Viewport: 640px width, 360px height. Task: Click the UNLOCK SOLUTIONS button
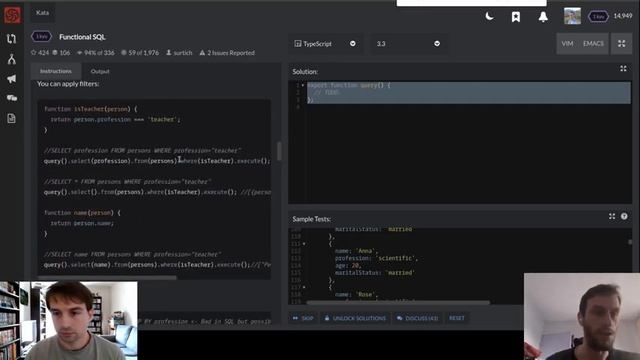355,318
